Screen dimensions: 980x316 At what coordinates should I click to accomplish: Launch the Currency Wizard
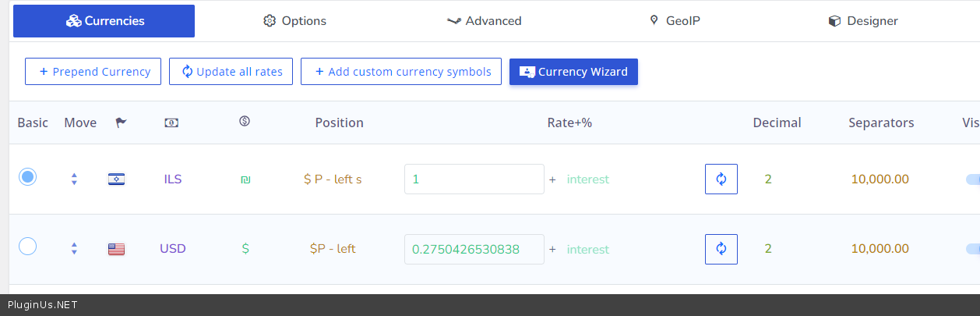[x=573, y=72]
